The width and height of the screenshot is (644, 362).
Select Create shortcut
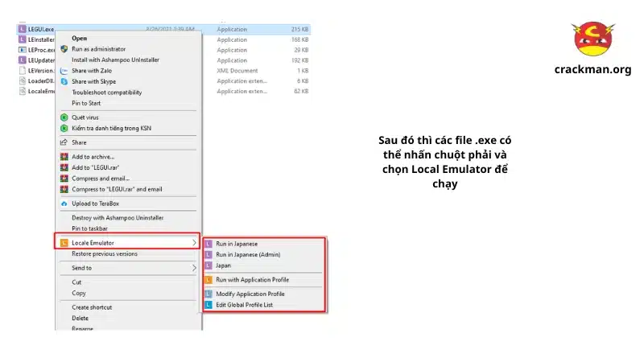[92, 307]
